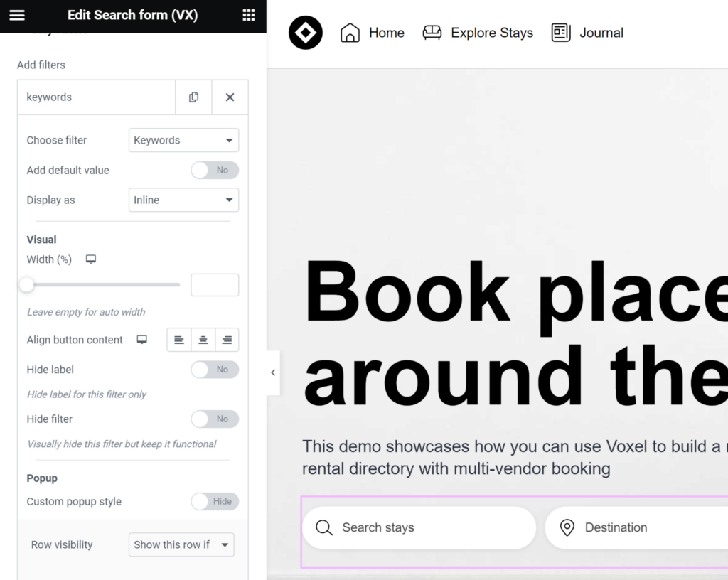Click the Home navigation link
Screen dimensions: 728x580
tap(372, 33)
